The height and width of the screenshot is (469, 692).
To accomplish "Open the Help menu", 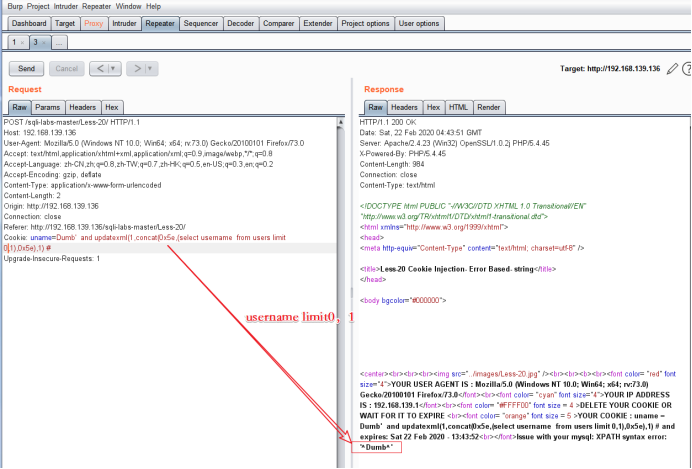I will point(154,6).
